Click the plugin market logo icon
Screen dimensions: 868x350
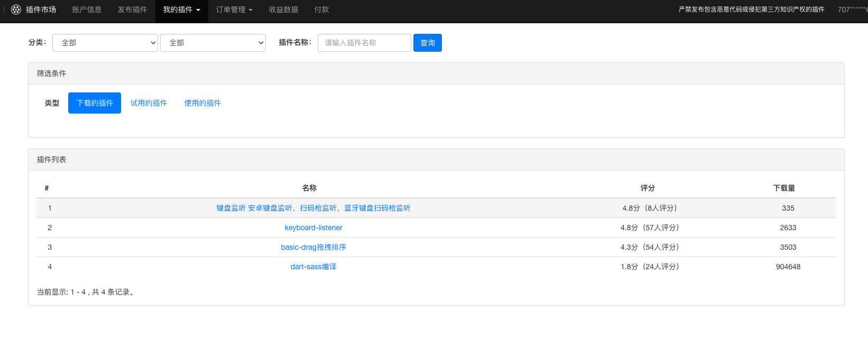tap(16, 10)
